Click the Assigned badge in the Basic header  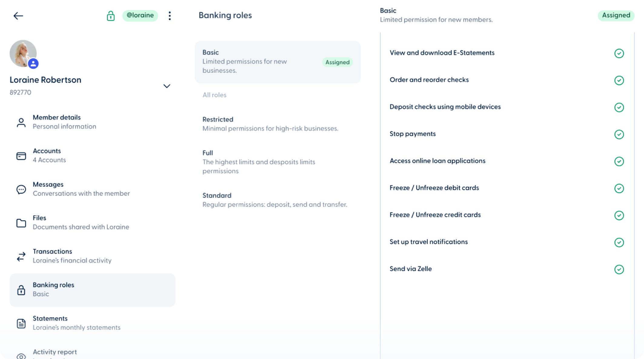(x=616, y=15)
